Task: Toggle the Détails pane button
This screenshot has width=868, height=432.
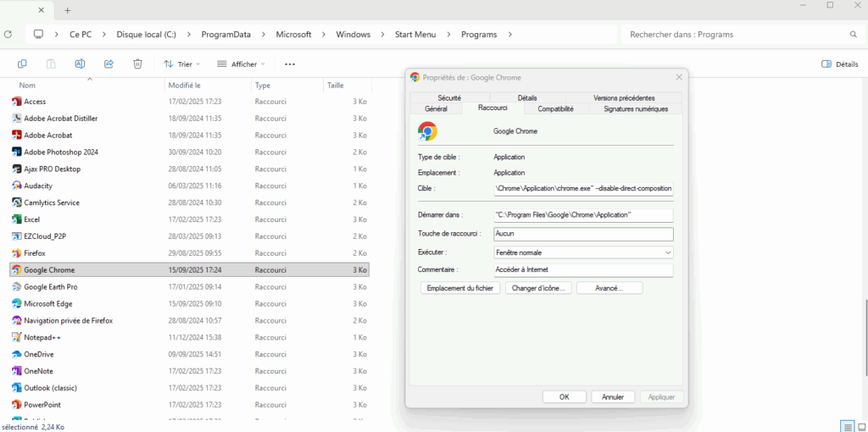Action: click(839, 64)
